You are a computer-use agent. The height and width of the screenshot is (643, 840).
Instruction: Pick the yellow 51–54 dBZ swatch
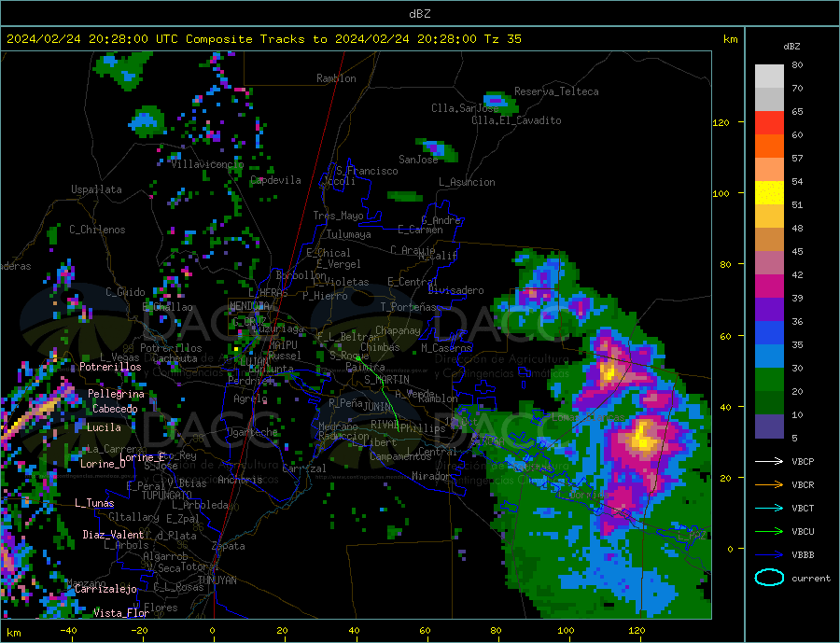coord(769,193)
